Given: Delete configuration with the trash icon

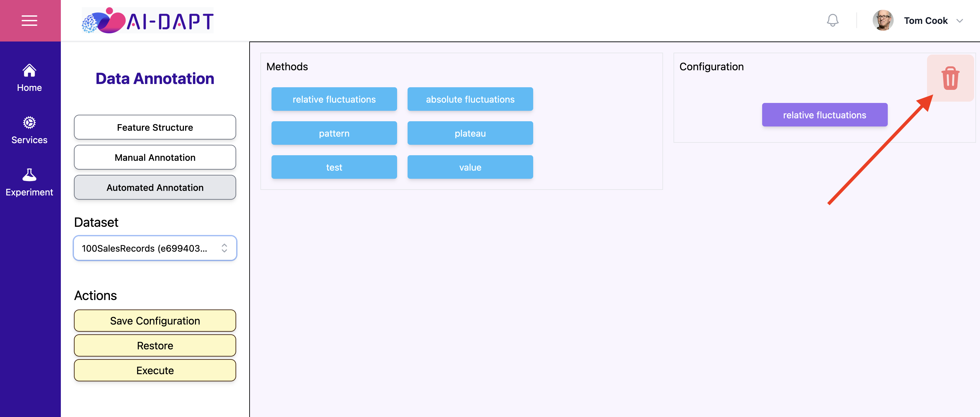Looking at the screenshot, I should click(x=950, y=78).
